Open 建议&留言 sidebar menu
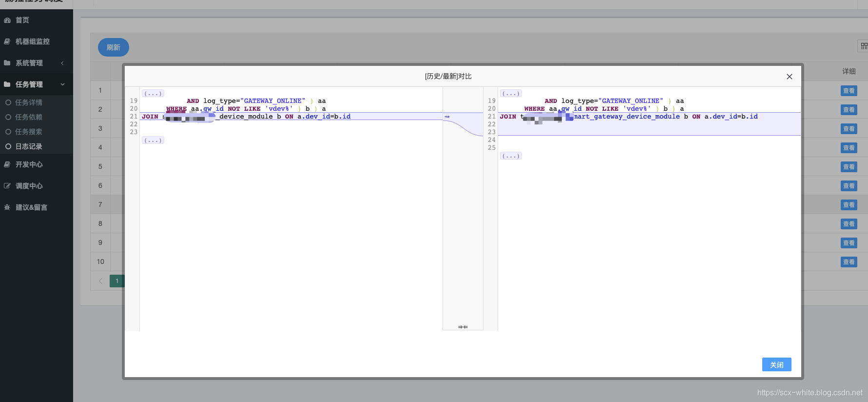 (31, 207)
